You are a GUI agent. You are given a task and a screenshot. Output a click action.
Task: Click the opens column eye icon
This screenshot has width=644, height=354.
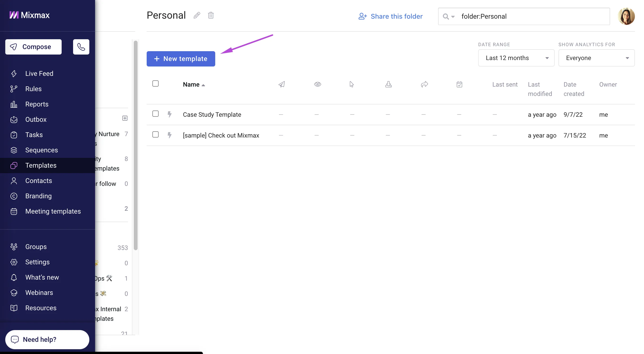317,84
